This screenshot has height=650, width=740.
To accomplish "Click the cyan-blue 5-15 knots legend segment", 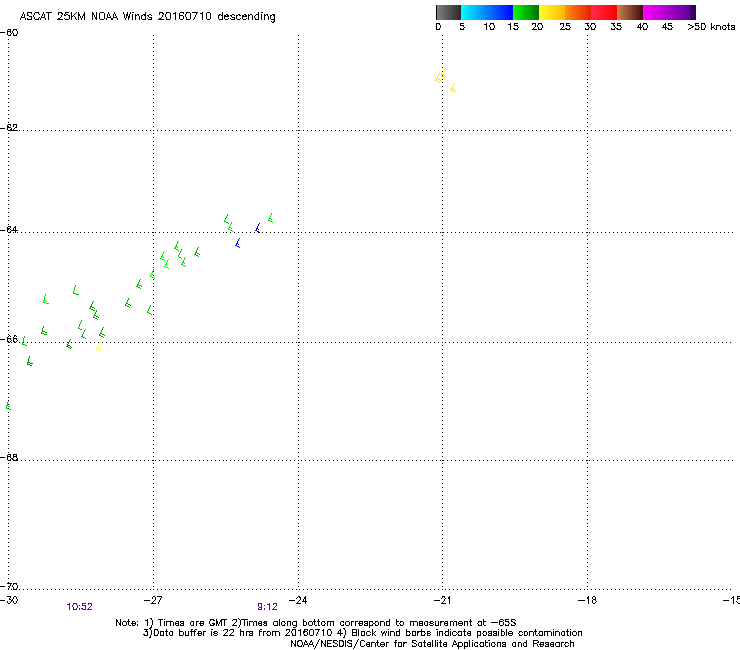I will click(487, 12).
